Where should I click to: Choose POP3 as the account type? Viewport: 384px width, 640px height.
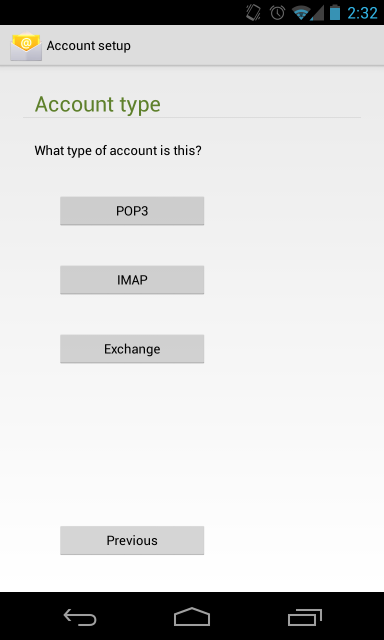[x=132, y=211]
